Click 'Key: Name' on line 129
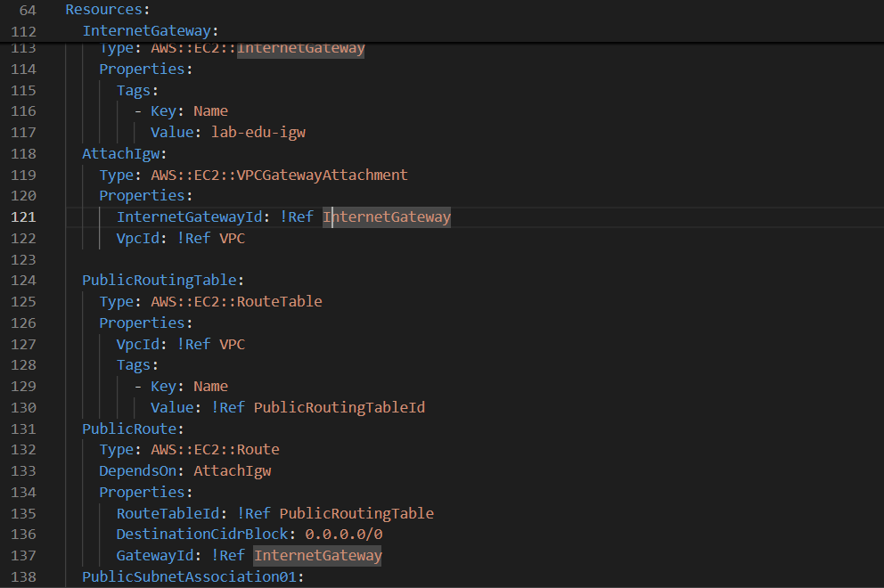Image resolution: width=884 pixels, height=588 pixels. (x=190, y=387)
